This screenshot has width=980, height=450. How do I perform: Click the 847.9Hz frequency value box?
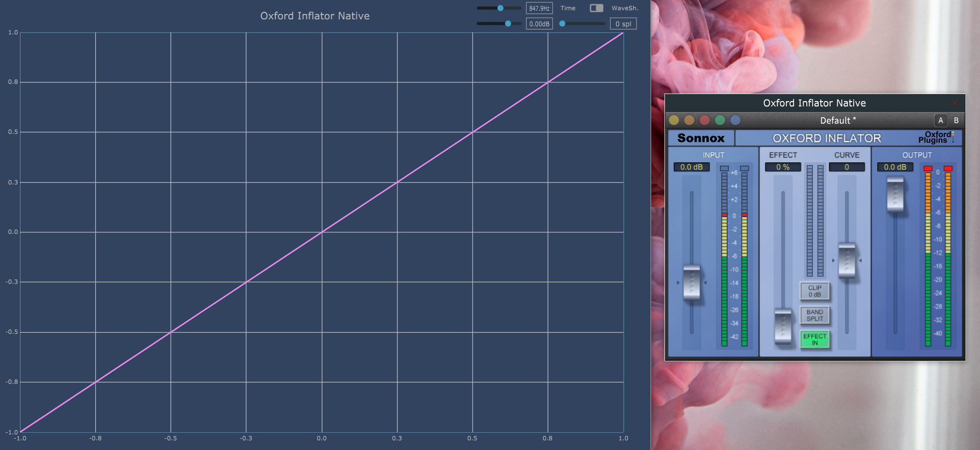pos(539,8)
